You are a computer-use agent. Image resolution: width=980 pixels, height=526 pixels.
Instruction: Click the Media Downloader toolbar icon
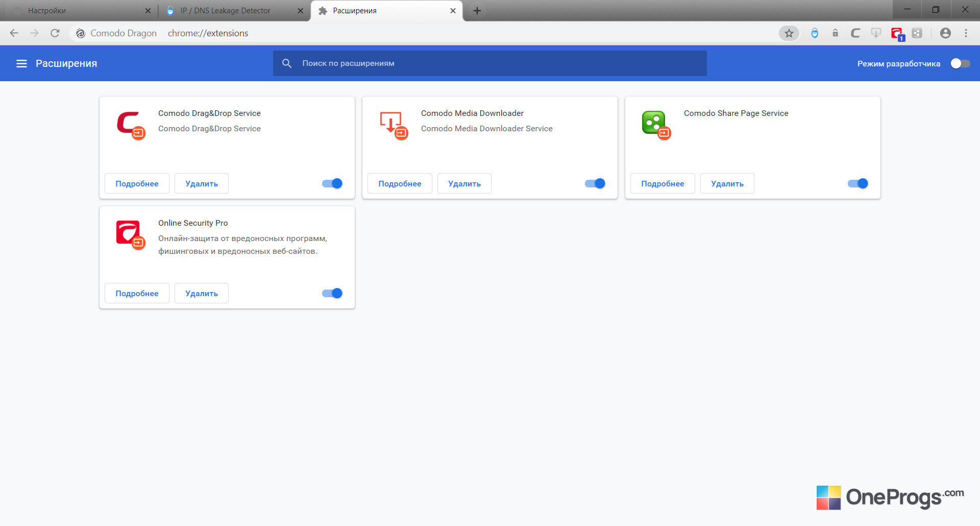pyautogui.click(x=876, y=33)
